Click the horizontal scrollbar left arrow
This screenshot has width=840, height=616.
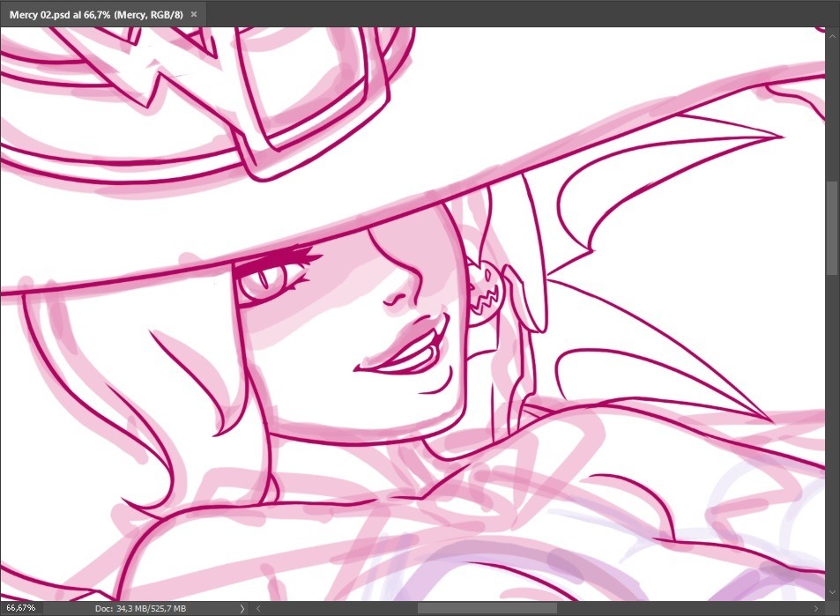(258, 608)
